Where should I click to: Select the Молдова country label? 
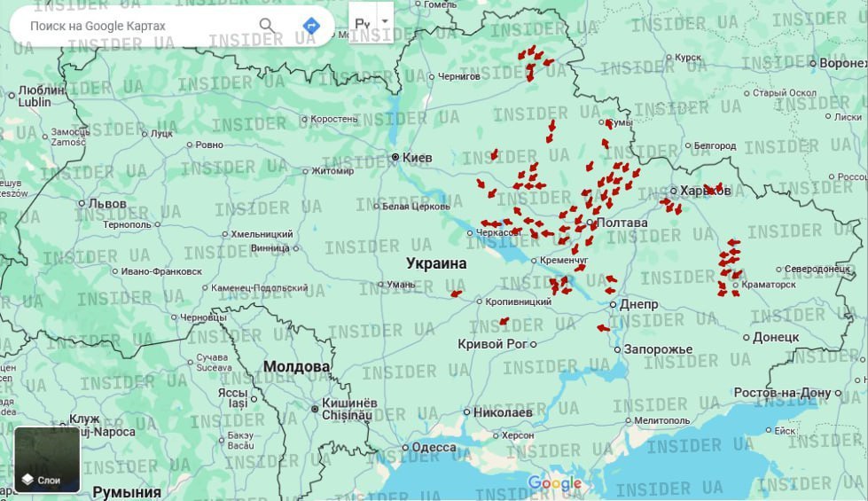296,366
